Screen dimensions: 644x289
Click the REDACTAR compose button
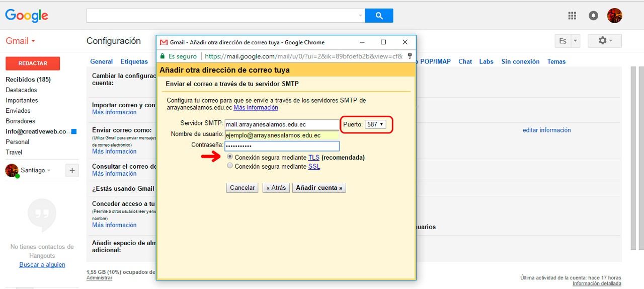click(33, 63)
